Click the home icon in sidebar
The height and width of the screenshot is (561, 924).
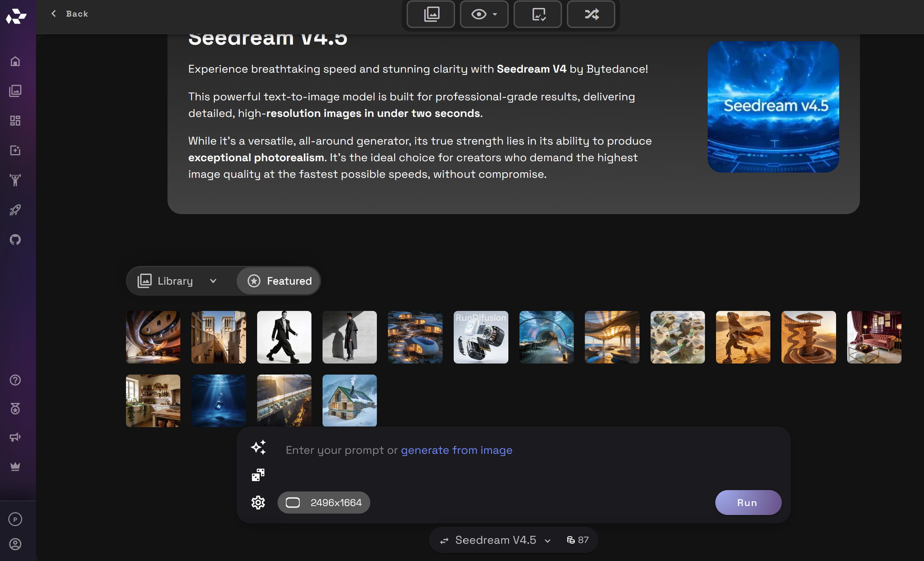[15, 61]
